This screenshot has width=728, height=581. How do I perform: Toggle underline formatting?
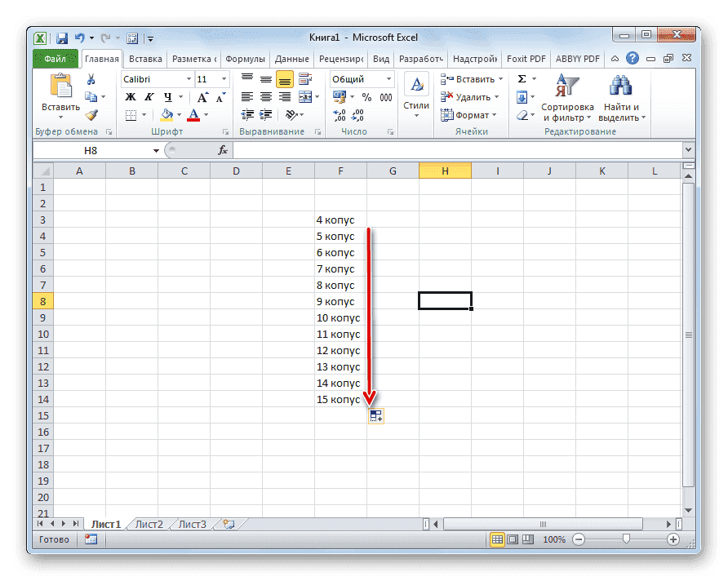click(x=166, y=96)
